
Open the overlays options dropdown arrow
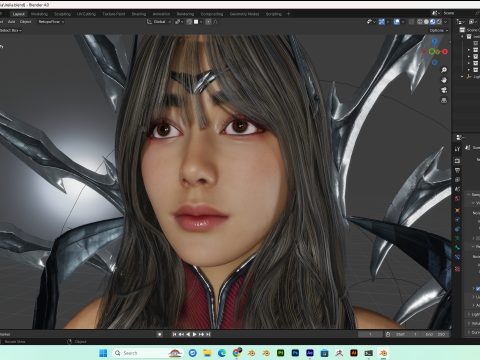pyautogui.click(x=402, y=22)
